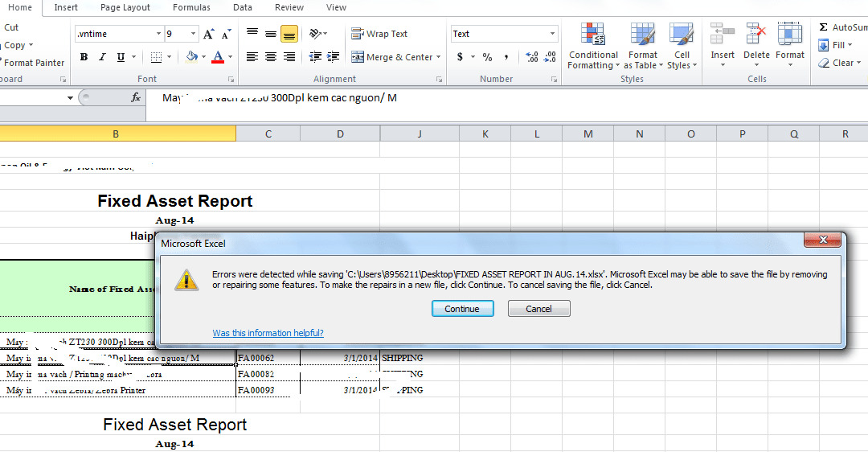
Task: Toggle Wrap Text
Action: point(379,34)
